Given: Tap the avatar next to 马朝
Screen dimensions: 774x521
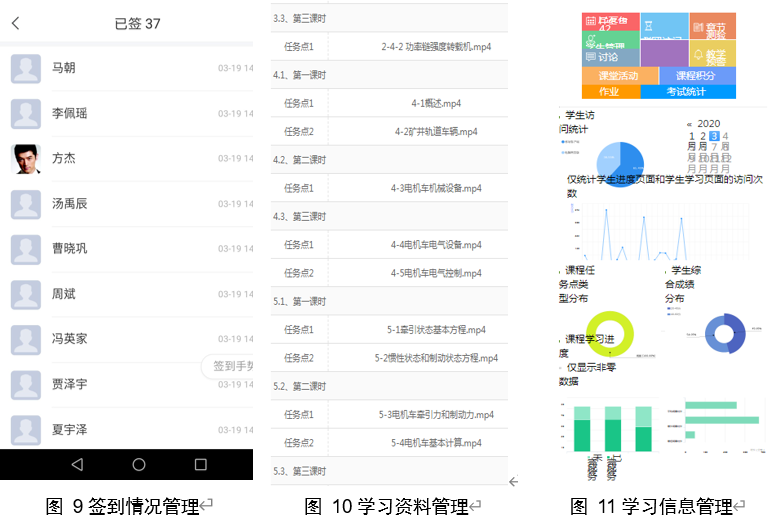Looking at the screenshot, I should coord(26,68).
